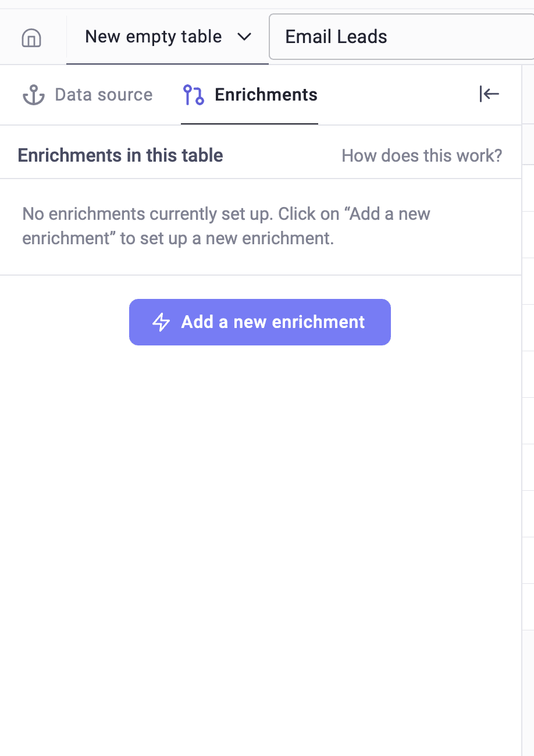
Task: Open the How does this work? link
Action: (x=422, y=156)
